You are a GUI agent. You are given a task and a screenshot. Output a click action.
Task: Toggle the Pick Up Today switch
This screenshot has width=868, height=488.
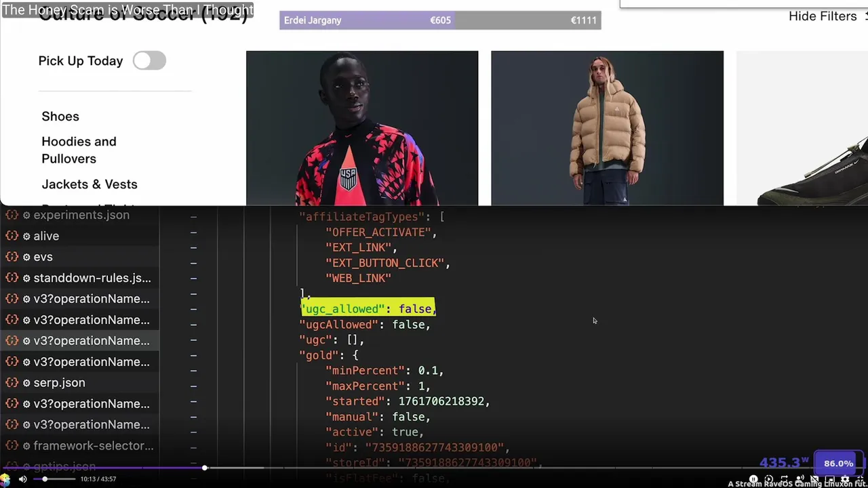coord(149,61)
